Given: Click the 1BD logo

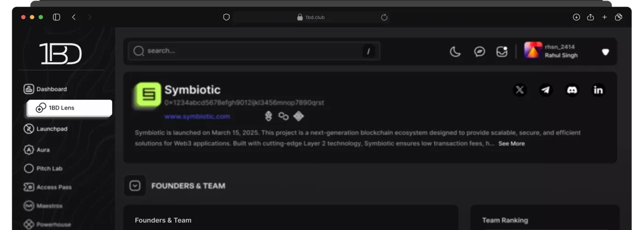Looking at the screenshot, I should [60, 53].
